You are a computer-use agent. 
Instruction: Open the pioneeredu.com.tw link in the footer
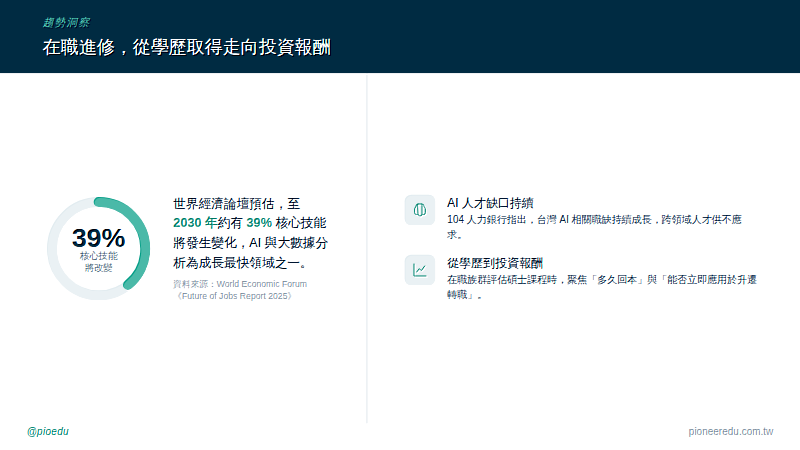[731, 431]
